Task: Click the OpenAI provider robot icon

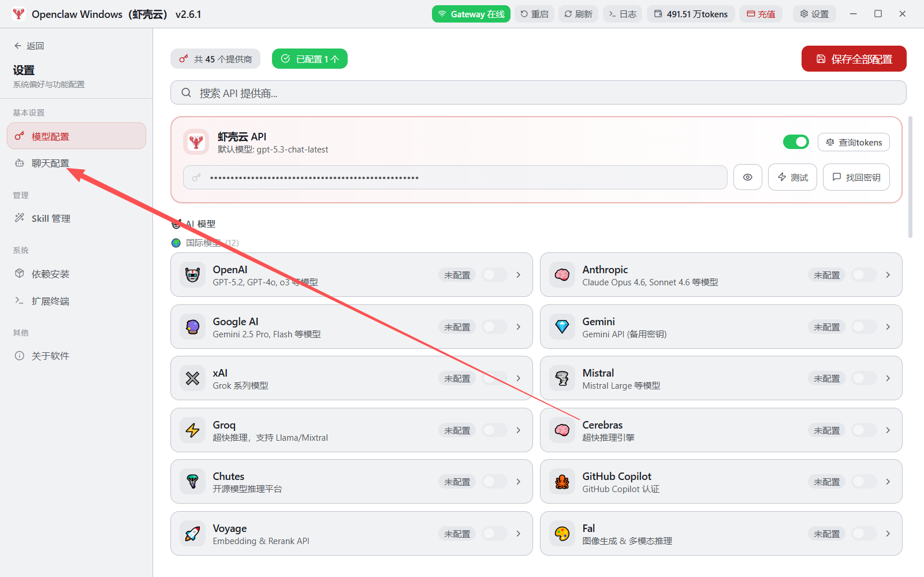Action: [x=192, y=275]
